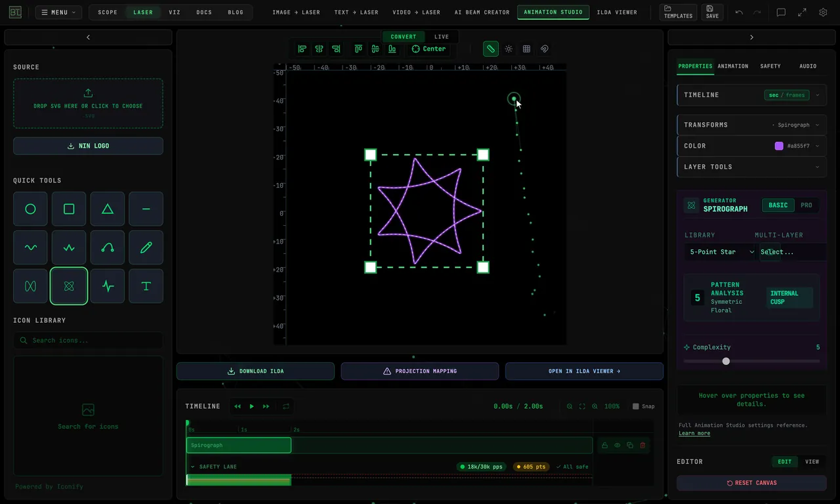The image size is (840, 504).
Task: Align selection to left edge
Action: coord(302,49)
